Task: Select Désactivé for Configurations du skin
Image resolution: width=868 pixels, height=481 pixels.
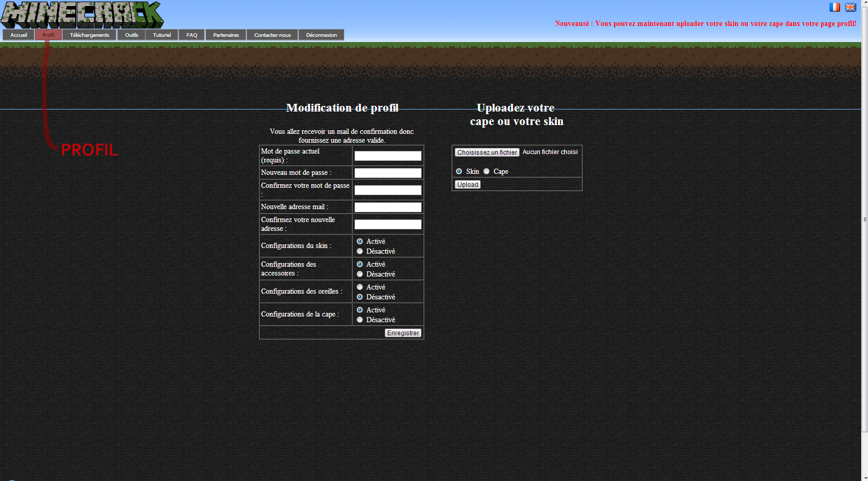Action: (360, 252)
